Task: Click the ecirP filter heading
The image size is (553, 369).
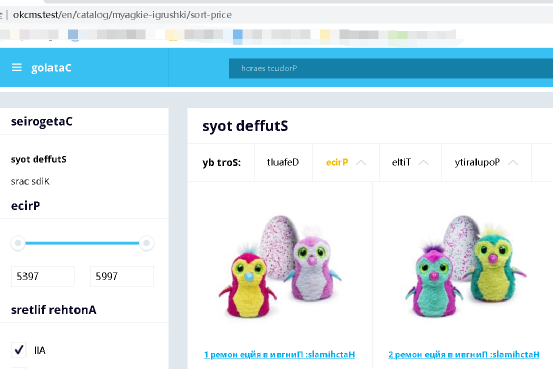Action: (25, 205)
